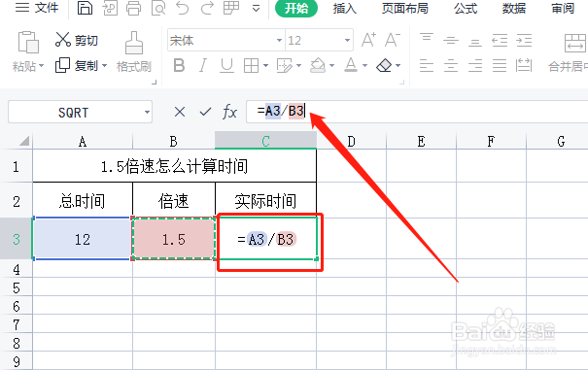
Task: Expand the font color dropdown arrow
Action: (364, 66)
